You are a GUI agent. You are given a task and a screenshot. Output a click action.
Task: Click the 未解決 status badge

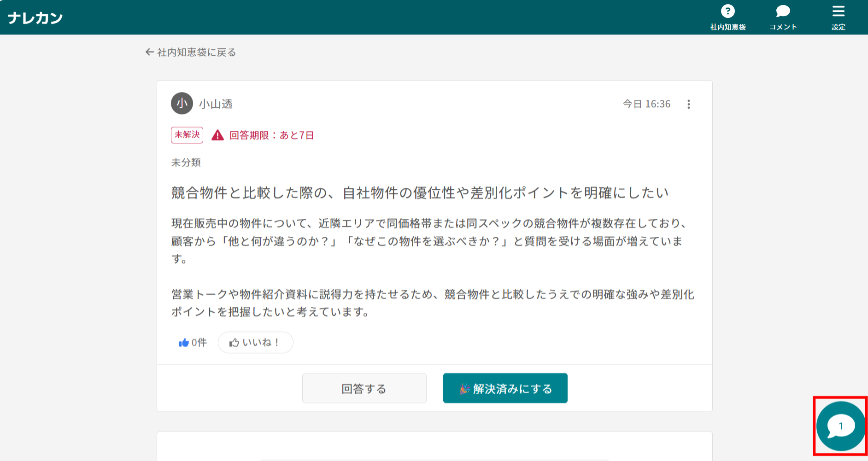tap(187, 134)
